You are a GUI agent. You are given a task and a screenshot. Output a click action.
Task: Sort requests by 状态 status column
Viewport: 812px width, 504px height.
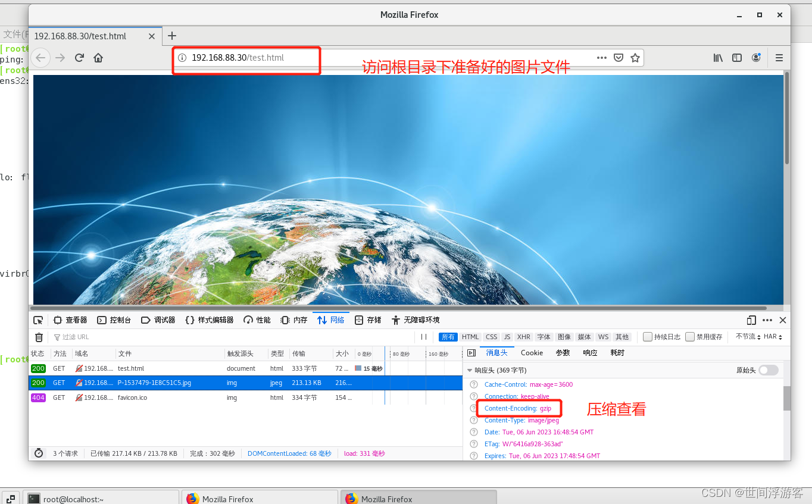point(39,353)
